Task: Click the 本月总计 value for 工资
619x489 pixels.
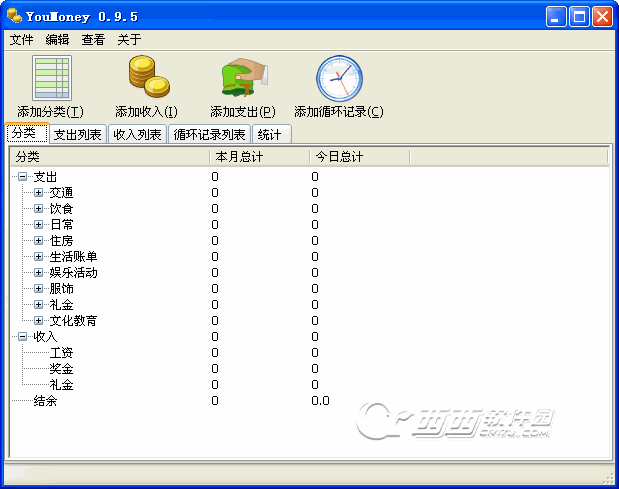Action: point(215,352)
